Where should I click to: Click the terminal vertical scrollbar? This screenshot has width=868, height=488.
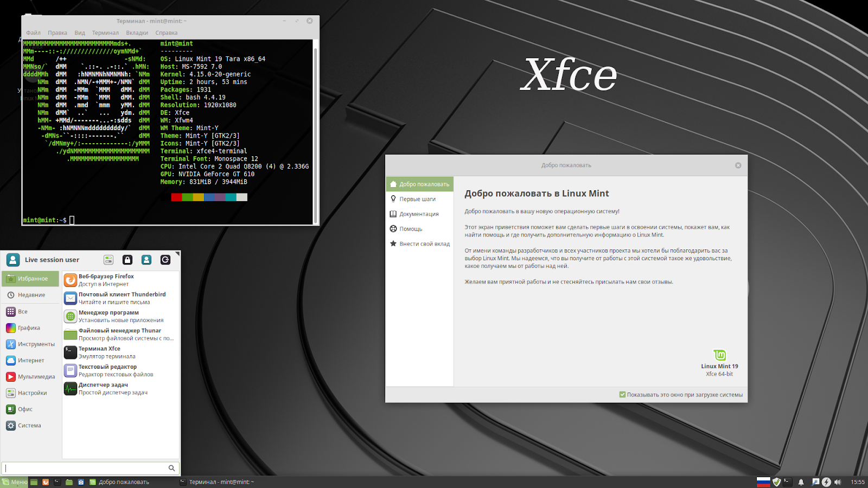pos(316,132)
